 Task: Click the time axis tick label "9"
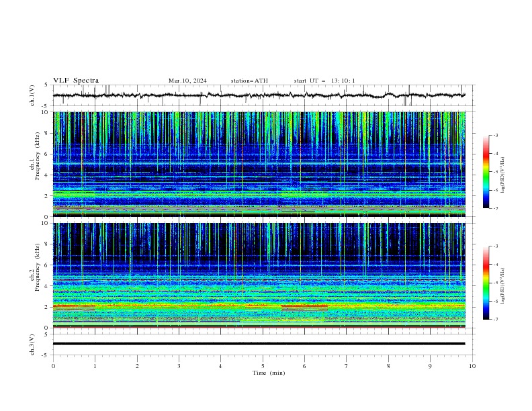tap(430, 366)
